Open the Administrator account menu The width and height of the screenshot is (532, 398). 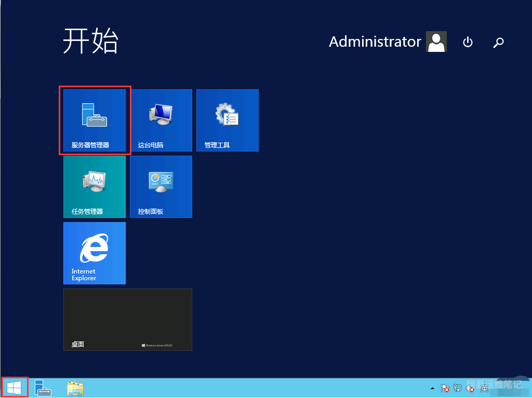[375, 42]
